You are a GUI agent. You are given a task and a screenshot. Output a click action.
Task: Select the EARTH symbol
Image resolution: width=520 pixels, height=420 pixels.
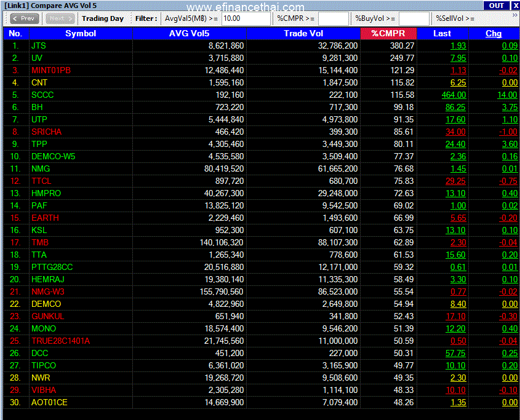(45, 218)
